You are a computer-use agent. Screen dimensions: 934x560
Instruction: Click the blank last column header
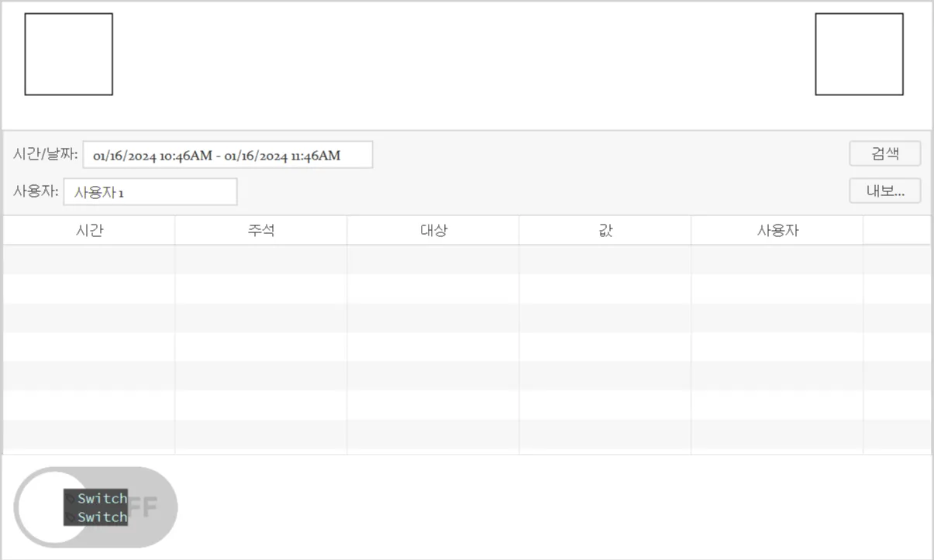(897, 231)
